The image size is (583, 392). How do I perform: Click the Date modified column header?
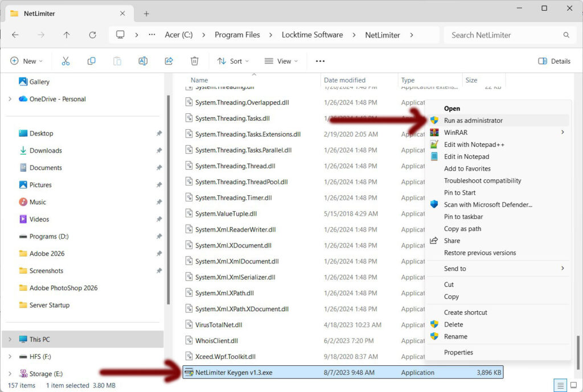(345, 80)
